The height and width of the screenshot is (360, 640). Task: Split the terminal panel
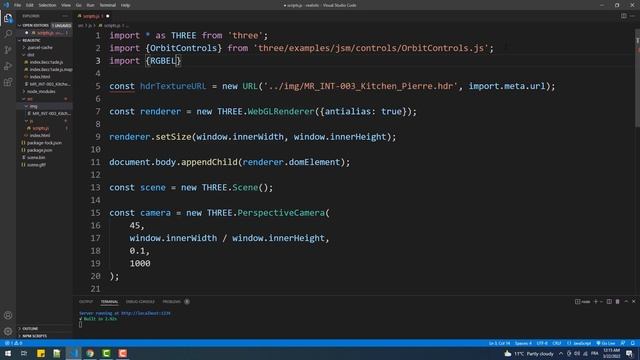tap(609, 302)
